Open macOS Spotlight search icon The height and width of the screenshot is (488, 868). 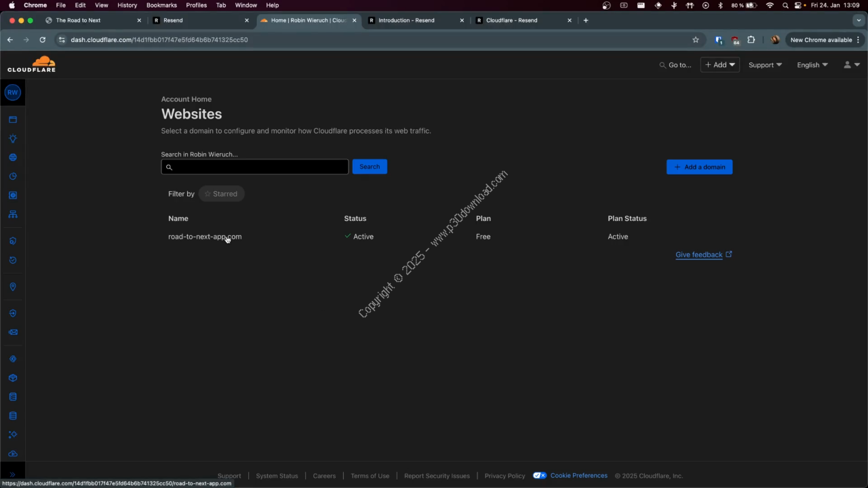click(785, 5)
